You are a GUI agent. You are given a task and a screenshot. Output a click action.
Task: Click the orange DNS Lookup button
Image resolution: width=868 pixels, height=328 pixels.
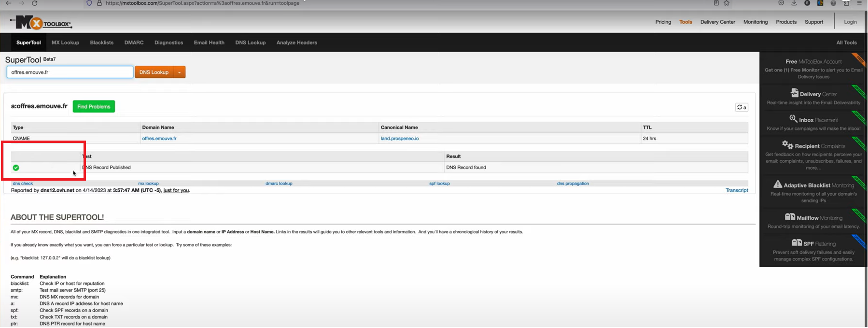pyautogui.click(x=154, y=72)
